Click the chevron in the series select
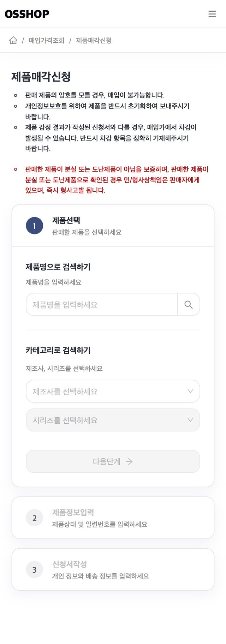 (190, 420)
